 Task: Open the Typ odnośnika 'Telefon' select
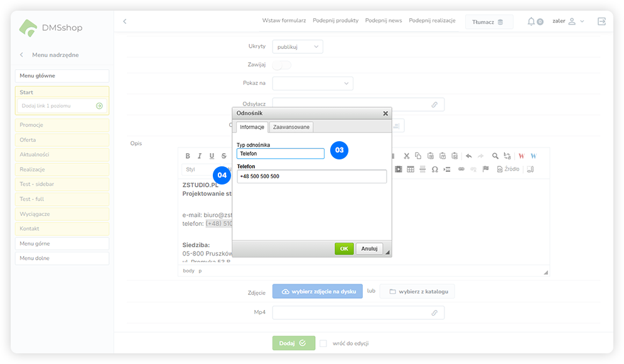click(x=280, y=153)
